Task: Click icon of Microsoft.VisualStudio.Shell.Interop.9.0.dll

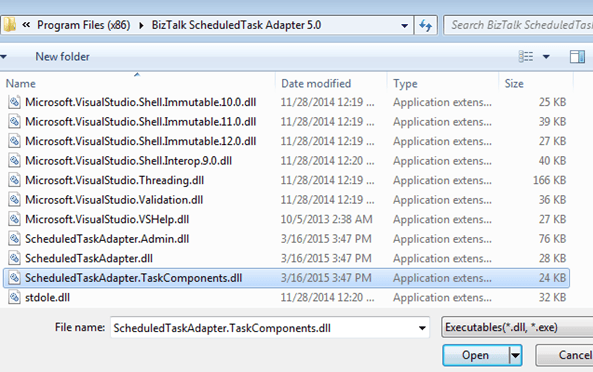Action: click(14, 161)
